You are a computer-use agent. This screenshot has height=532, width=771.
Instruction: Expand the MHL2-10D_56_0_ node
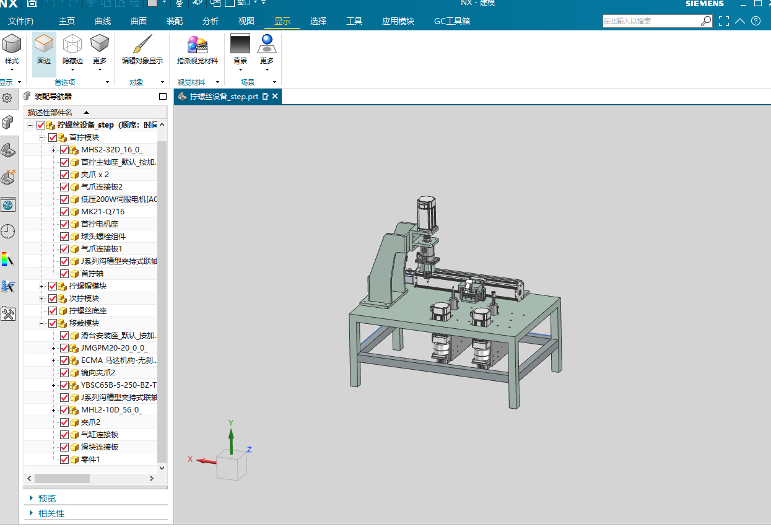click(x=54, y=410)
